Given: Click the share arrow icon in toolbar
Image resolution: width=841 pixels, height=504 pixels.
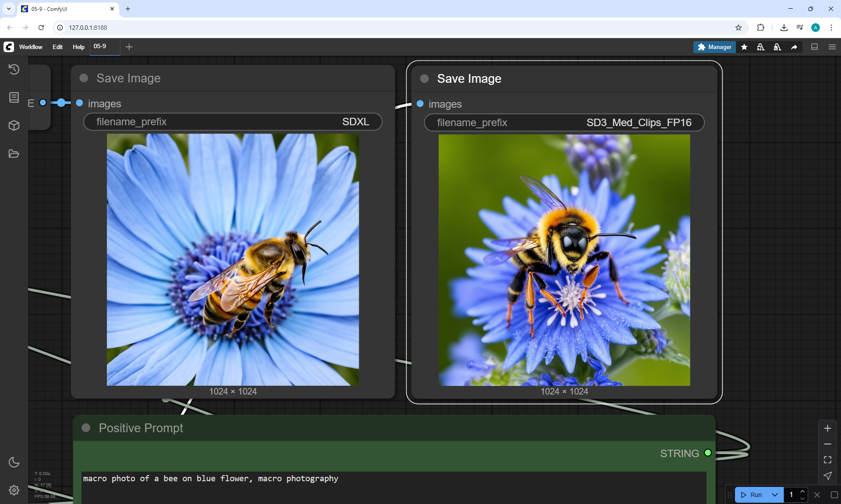Looking at the screenshot, I should click(794, 47).
